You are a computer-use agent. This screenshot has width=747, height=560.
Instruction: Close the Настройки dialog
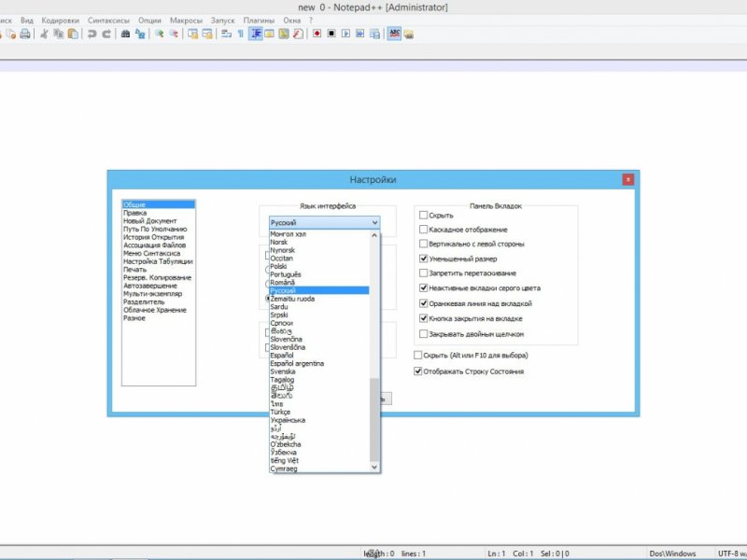pyautogui.click(x=627, y=179)
